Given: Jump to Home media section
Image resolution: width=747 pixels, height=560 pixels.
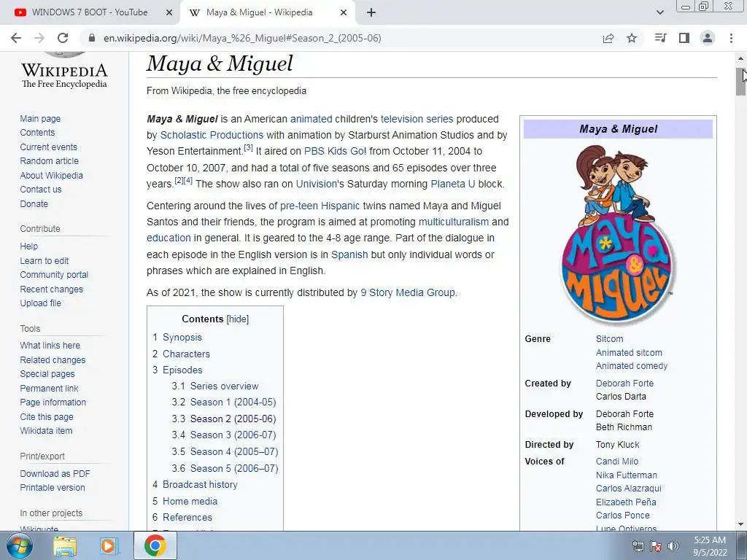Looking at the screenshot, I should coord(190,501).
